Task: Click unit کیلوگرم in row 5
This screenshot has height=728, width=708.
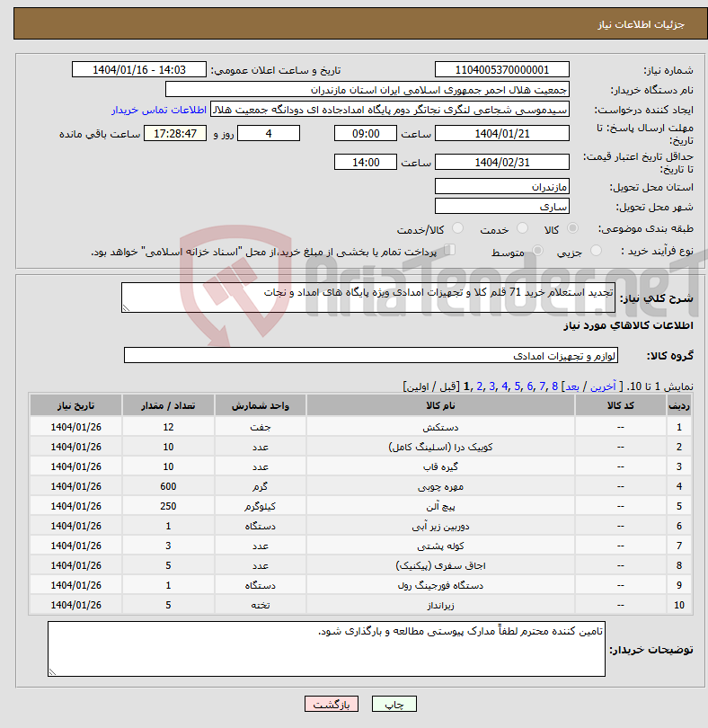Action: tap(261, 506)
